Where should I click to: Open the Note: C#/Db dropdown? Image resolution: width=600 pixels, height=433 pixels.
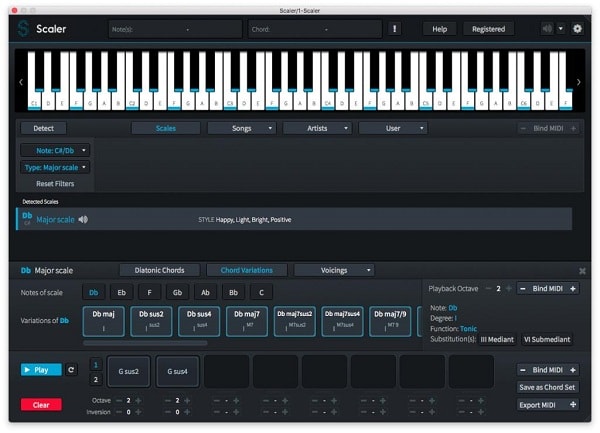(55, 150)
